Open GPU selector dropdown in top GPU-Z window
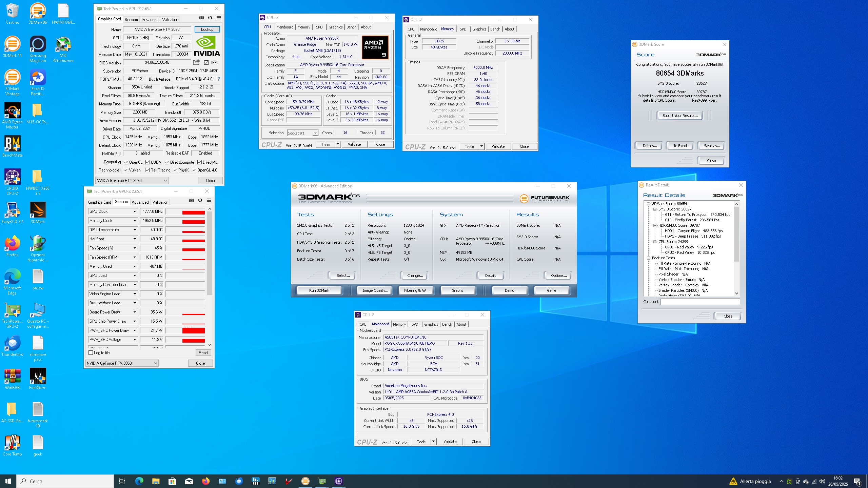Screen dimensions: 868x488 pyautogui.click(x=132, y=181)
